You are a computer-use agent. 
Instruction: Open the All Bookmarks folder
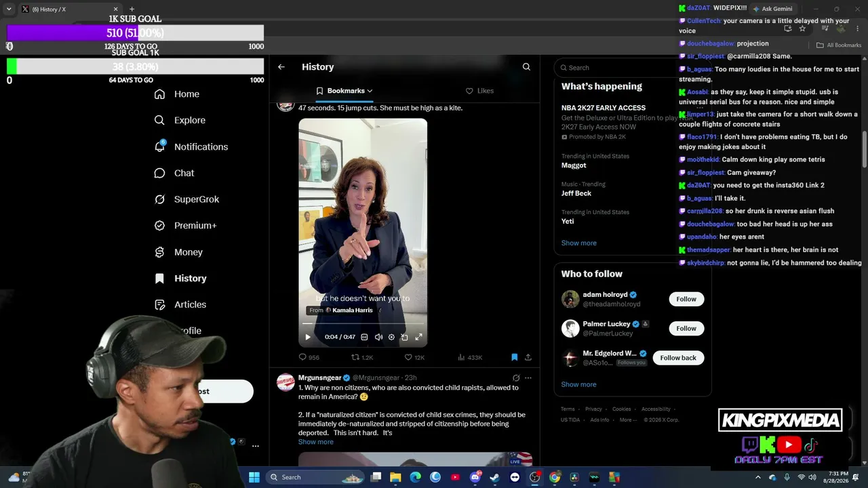click(839, 45)
